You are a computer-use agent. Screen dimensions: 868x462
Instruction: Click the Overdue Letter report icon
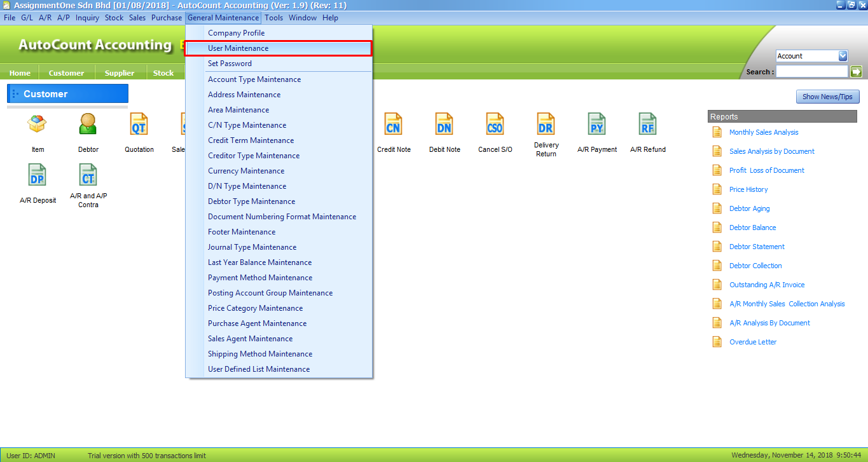click(x=717, y=342)
